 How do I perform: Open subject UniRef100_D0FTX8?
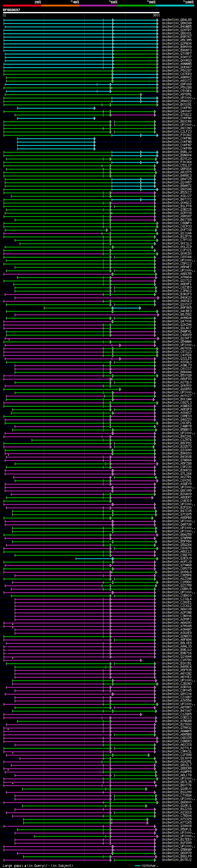click(177, 230)
